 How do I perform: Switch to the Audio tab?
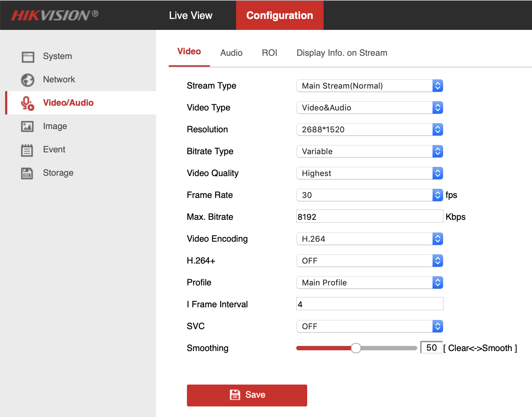231,52
